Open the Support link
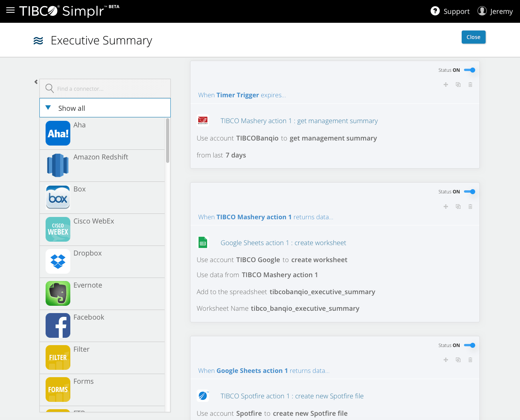The image size is (520, 420). [456, 12]
